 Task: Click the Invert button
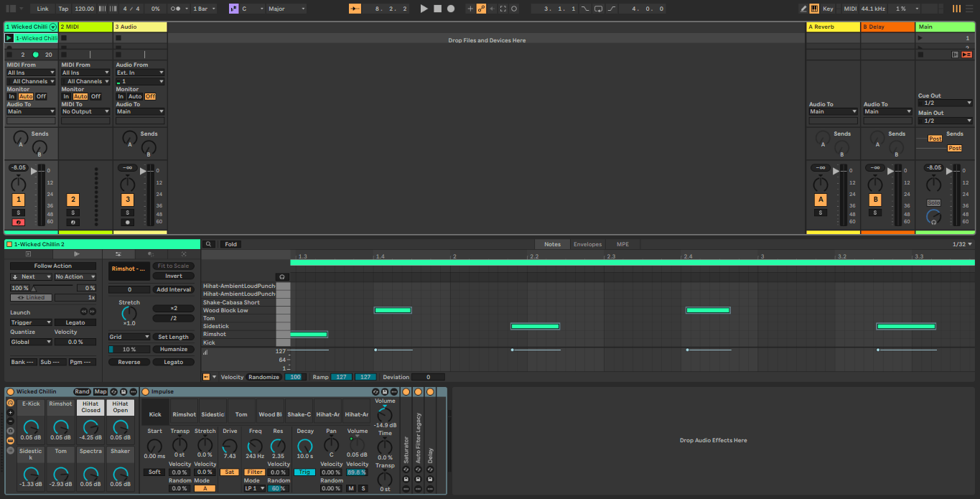pos(174,276)
